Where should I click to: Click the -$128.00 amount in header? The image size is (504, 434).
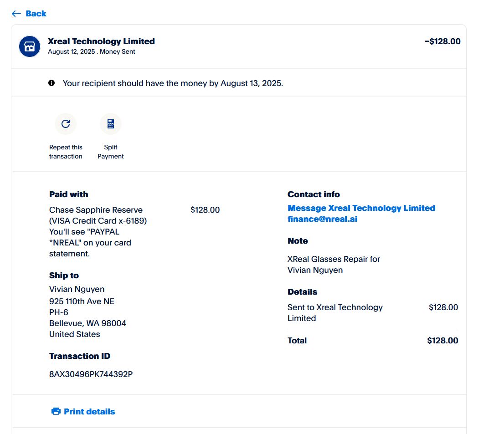(442, 41)
